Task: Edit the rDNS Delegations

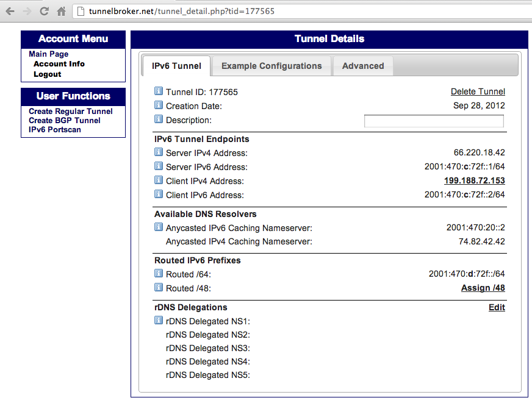Action: pyautogui.click(x=497, y=307)
